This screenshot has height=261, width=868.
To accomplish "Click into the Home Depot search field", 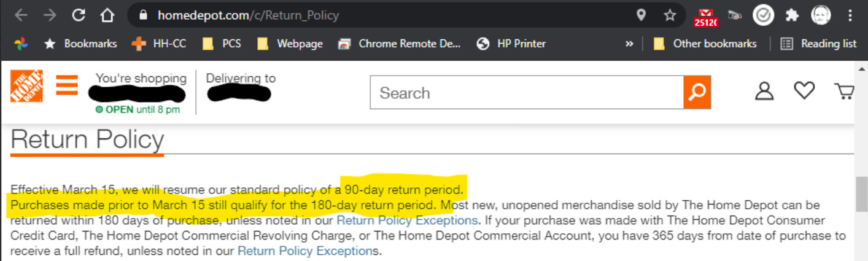I will (527, 93).
